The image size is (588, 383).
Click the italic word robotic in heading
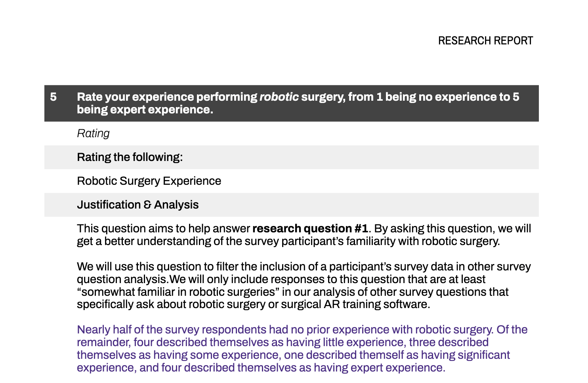[279, 97]
